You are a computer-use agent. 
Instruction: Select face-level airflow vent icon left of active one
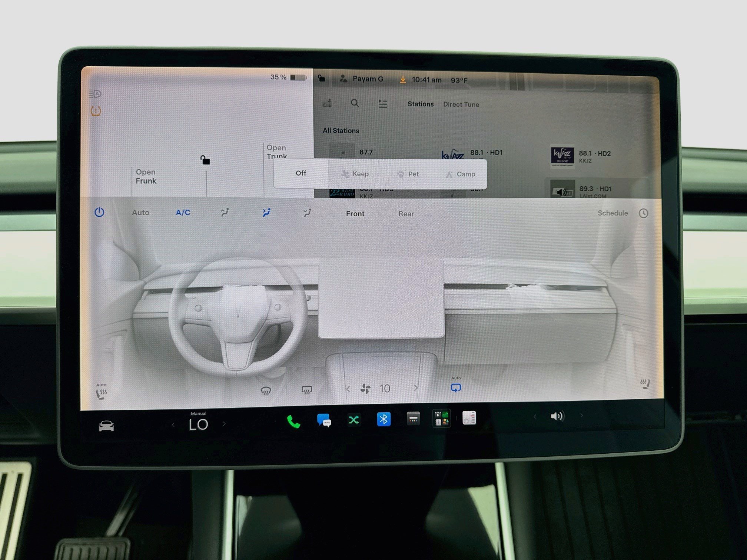(x=225, y=212)
